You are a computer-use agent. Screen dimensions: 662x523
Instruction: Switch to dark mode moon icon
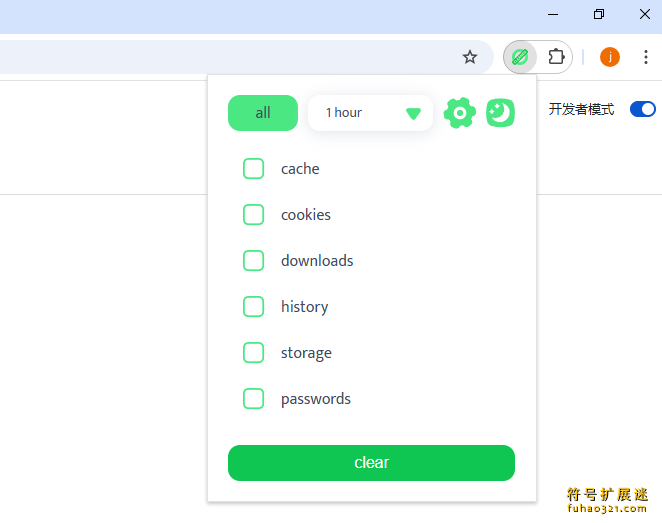500,113
